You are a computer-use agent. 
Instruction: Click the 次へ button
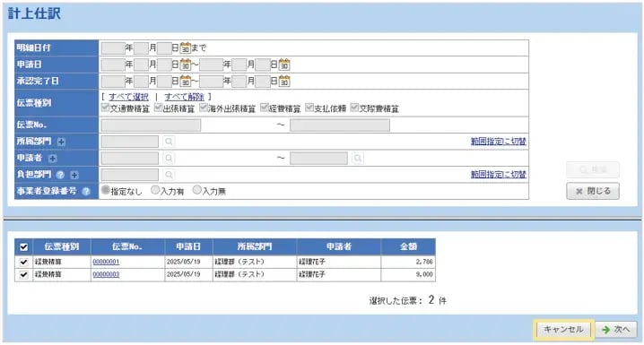click(616, 330)
